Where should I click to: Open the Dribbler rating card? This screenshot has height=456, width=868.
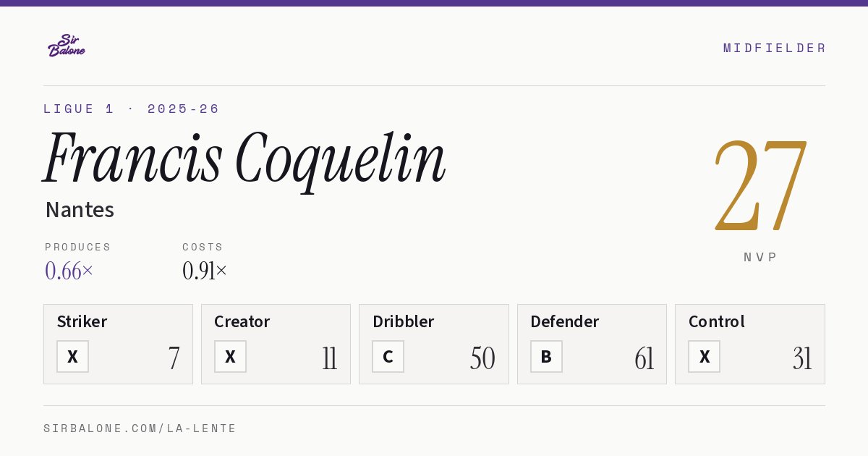(x=433, y=344)
